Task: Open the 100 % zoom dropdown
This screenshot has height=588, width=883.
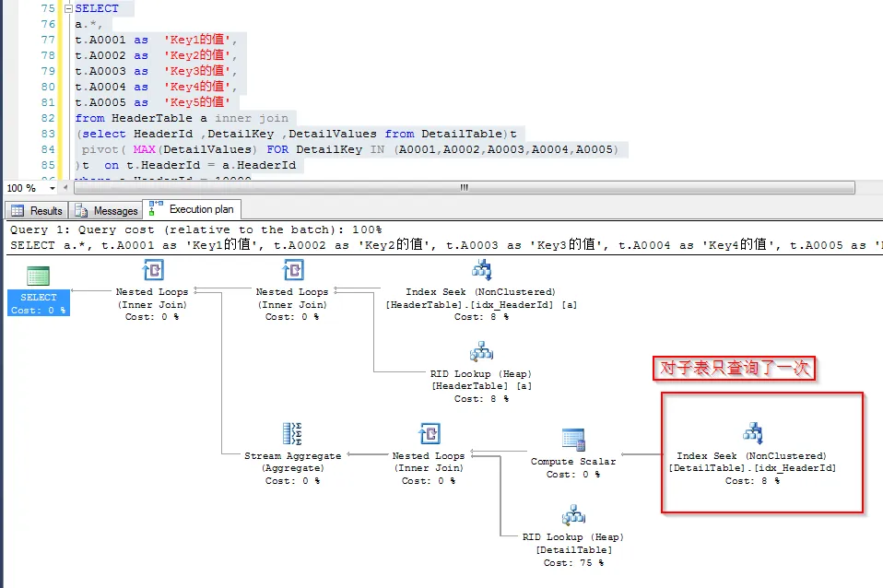Action: pyautogui.click(x=53, y=188)
